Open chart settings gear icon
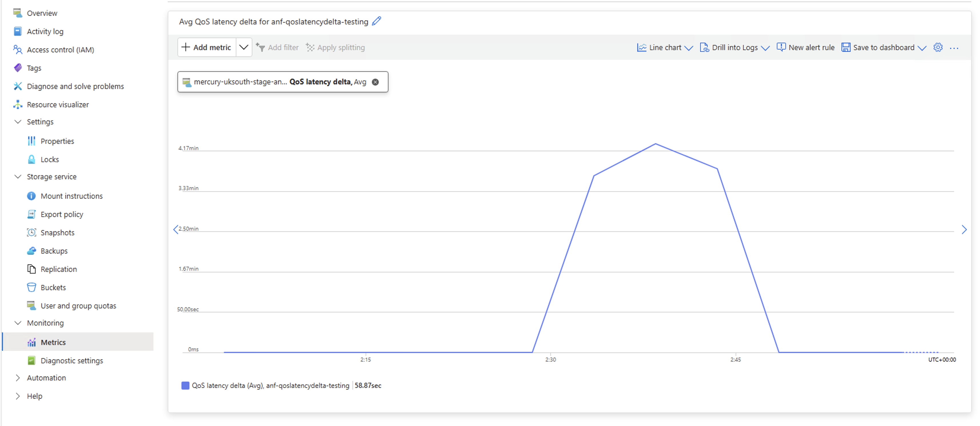The image size is (980, 426). pos(938,47)
